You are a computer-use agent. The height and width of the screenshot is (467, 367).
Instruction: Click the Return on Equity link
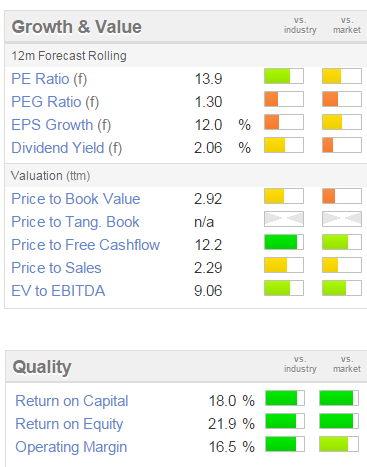(69, 424)
